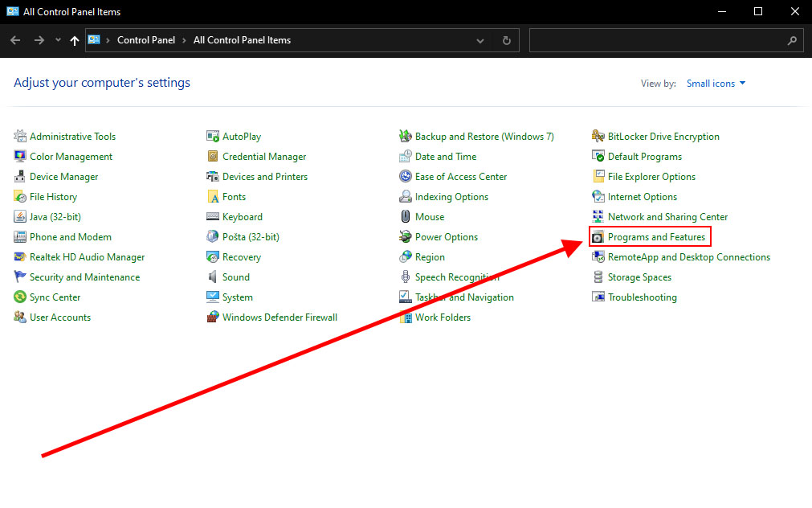812x508 pixels.
Task: Click the Date and Time icon
Action: point(405,157)
